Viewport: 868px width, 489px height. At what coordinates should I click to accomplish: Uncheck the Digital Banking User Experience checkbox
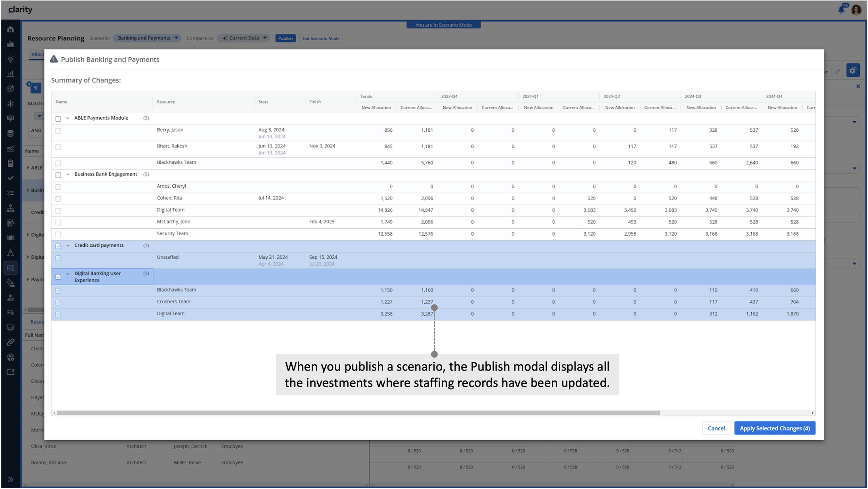point(58,277)
